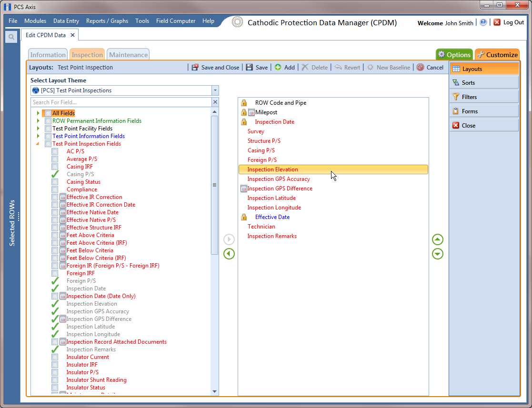Open help via the blue question icon
Screen dimensions: 532x408
pos(483,22)
